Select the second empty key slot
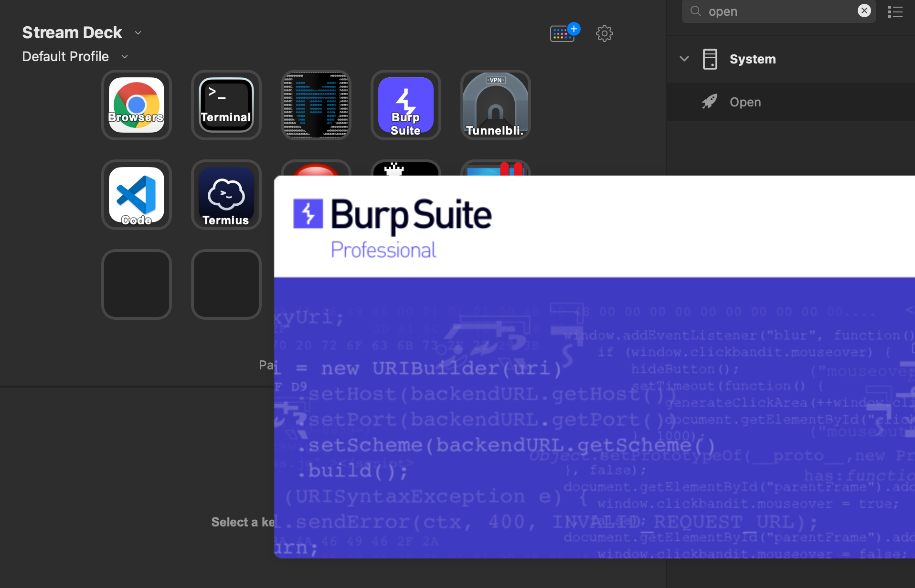The image size is (915, 588). (x=226, y=284)
